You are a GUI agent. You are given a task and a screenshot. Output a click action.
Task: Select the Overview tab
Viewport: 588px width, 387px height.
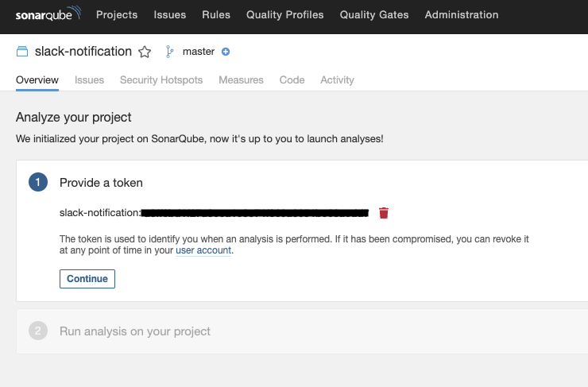coord(37,80)
